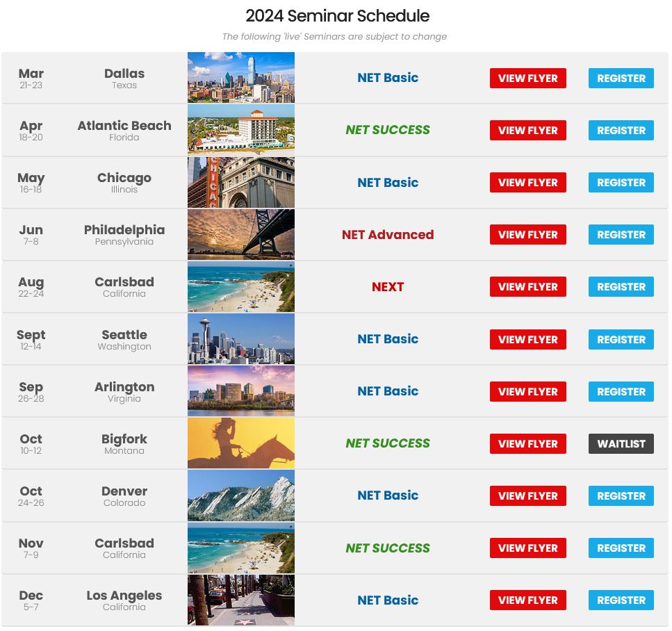Click the Chicago theater sign photo
672x631 pixels.
pyautogui.click(x=241, y=183)
